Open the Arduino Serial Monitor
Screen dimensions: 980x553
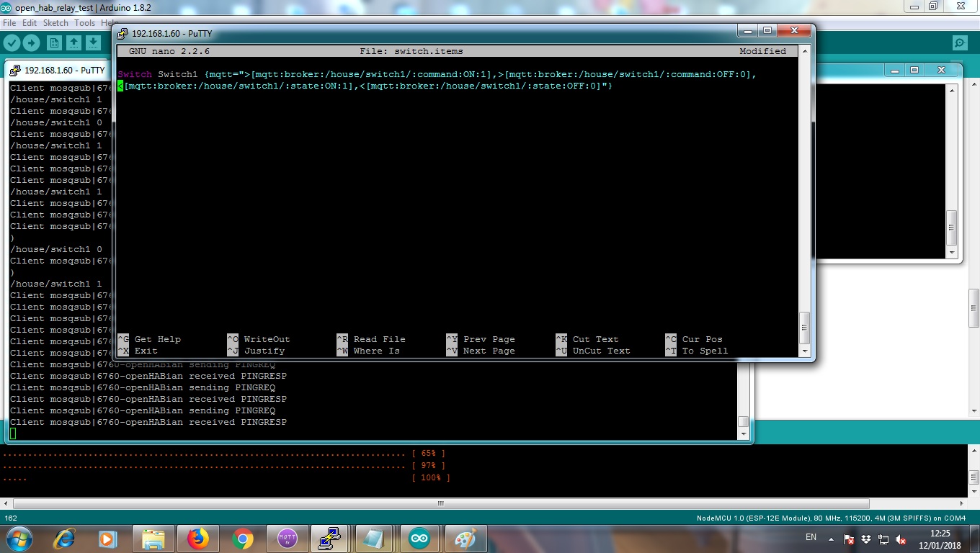pos(959,43)
